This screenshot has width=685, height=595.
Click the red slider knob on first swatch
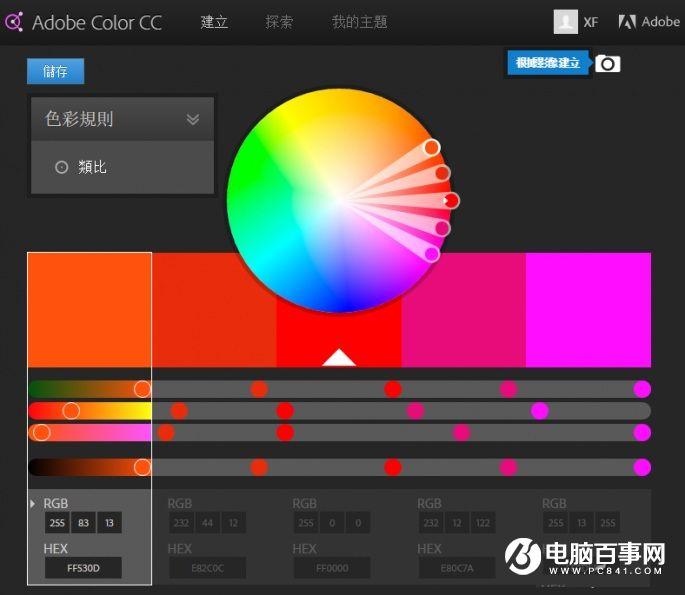pos(142,389)
